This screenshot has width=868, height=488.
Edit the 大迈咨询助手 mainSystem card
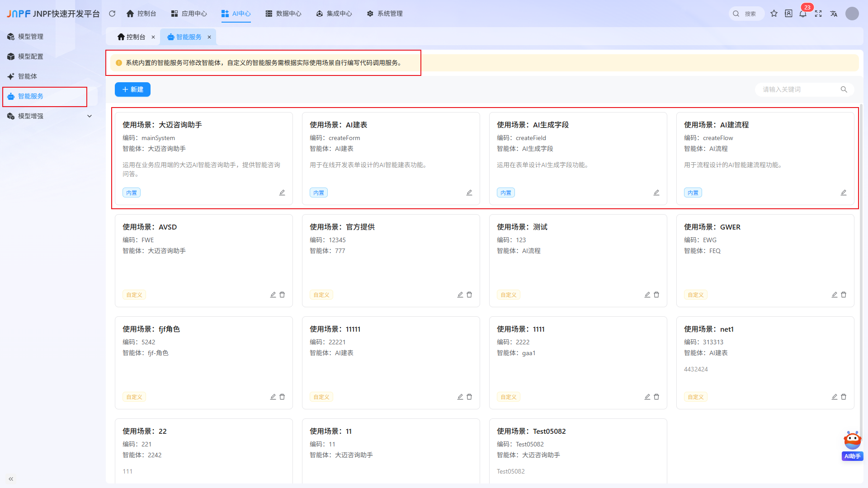point(282,192)
